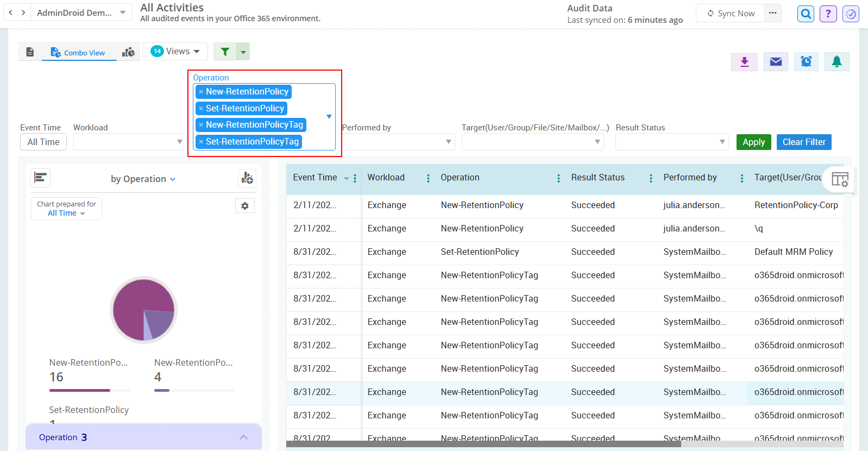This screenshot has height=451, width=868.
Task: Open the chart settings gear
Action: (x=245, y=206)
